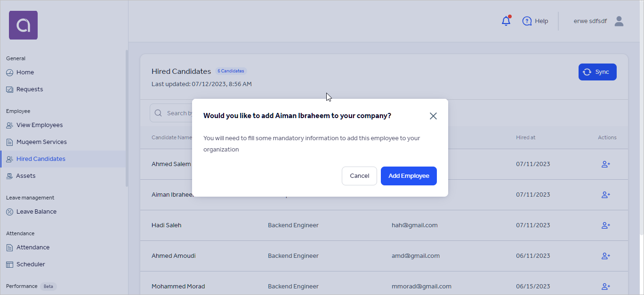This screenshot has height=295, width=644.
Task: Open Backend Engineer position for Hadi Saleh
Action: 293,225
